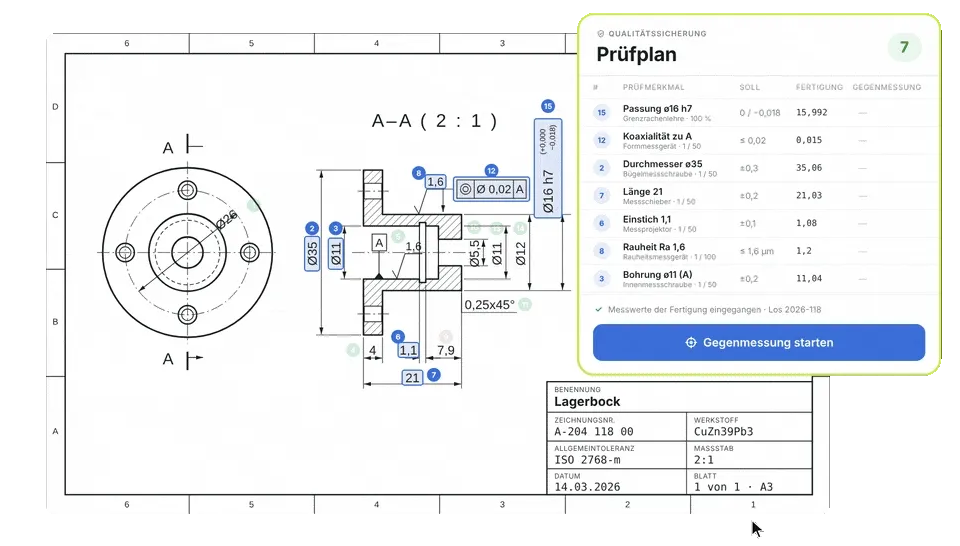Click the number 2 badge in the Prüfplan list

coord(602,168)
